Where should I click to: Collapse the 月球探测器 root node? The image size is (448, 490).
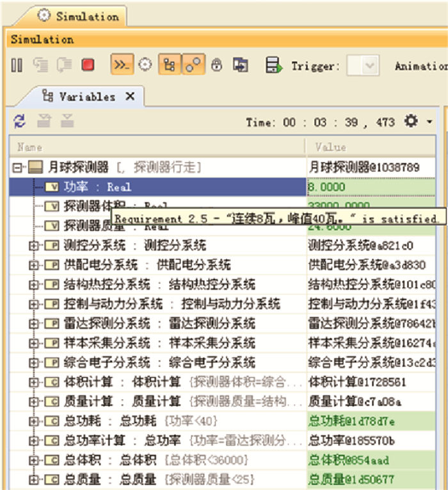[x=17, y=168]
